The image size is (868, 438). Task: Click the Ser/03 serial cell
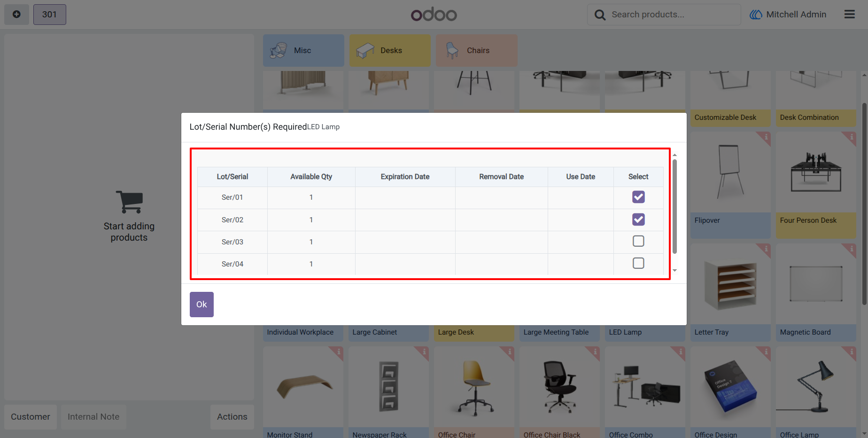[232, 242]
